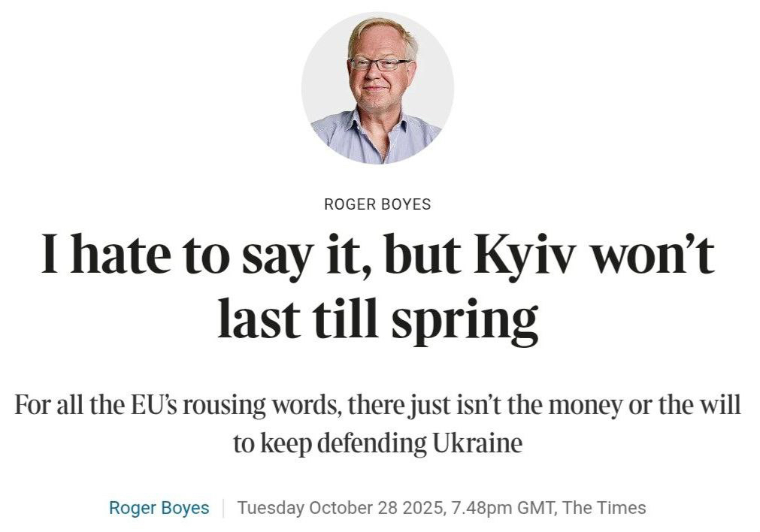Screen dimensions: 760x532
Task: Open the blue Roger Boyes byline link
Action: (x=159, y=507)
